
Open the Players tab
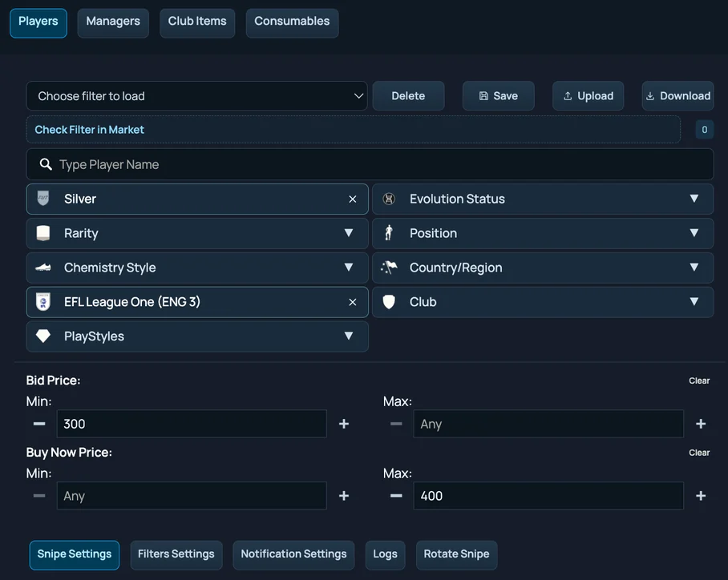point(38,23)
